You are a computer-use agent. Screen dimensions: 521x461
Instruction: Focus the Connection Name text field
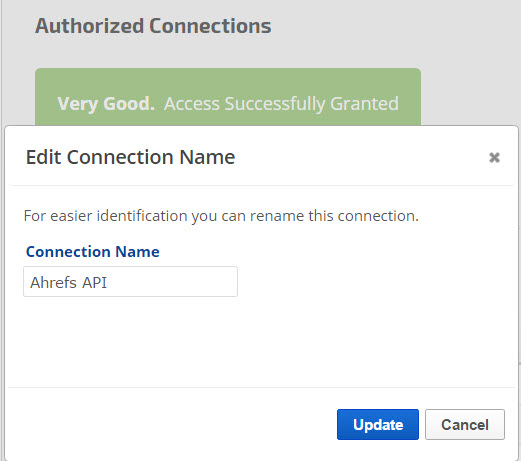[130, 282]
